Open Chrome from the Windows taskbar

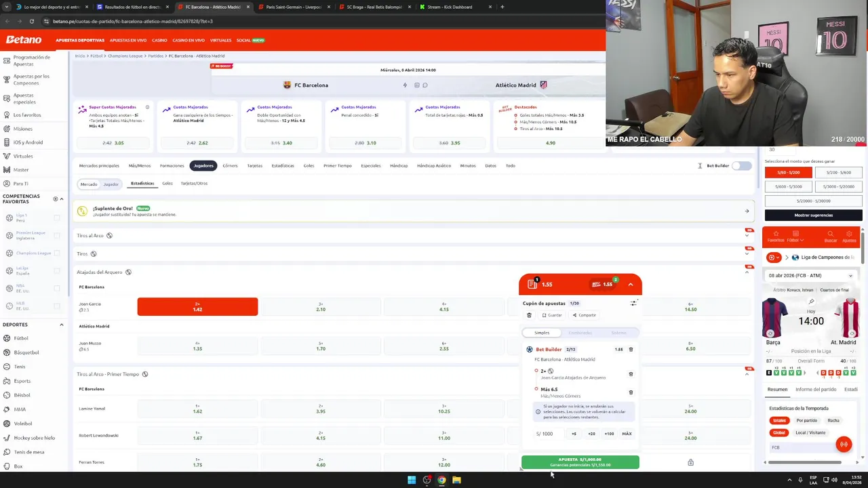(441, 480)
